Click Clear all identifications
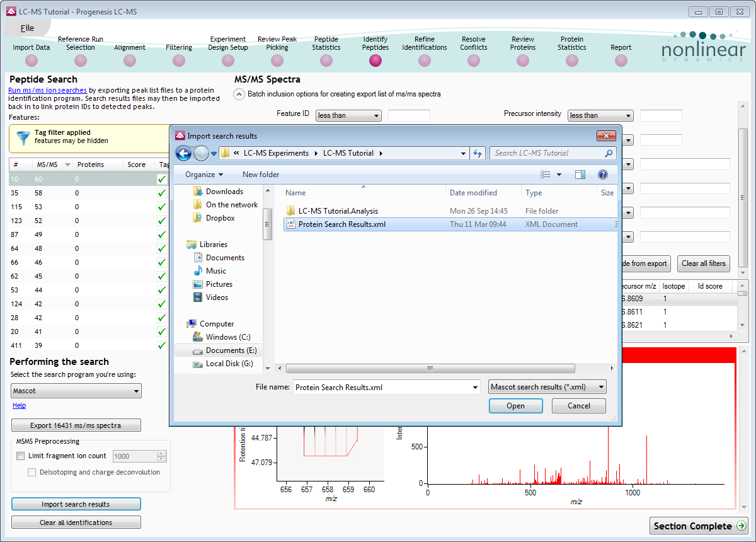This screenshot has width=756, height=542. point(76,522)
